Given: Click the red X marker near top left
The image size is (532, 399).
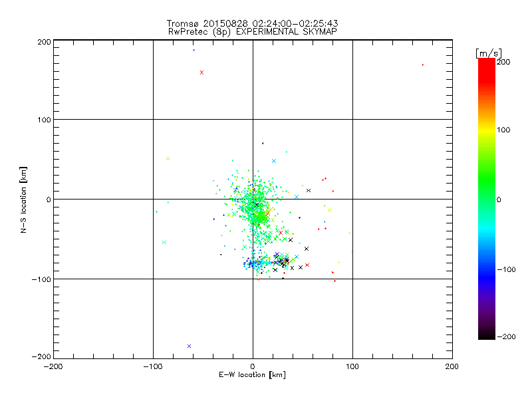Looking at the screenshot, I should click(202, 72).
